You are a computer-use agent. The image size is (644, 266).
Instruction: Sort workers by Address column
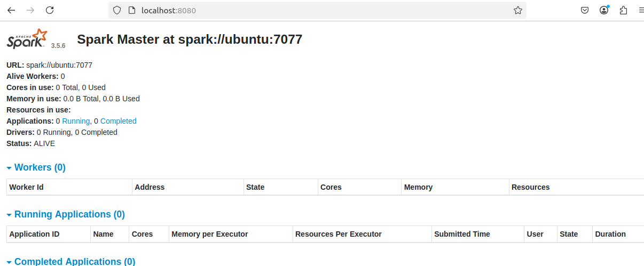(x=187, y=187)
